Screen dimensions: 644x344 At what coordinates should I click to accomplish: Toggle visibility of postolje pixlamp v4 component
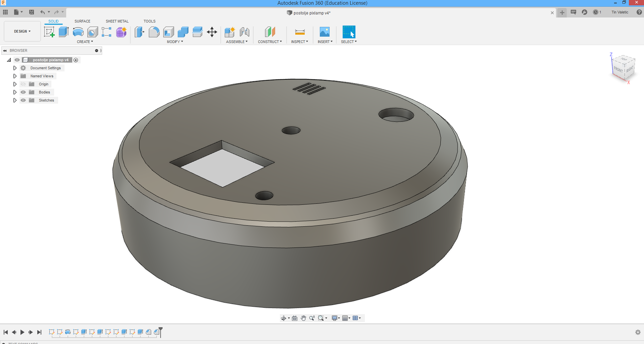17,60
